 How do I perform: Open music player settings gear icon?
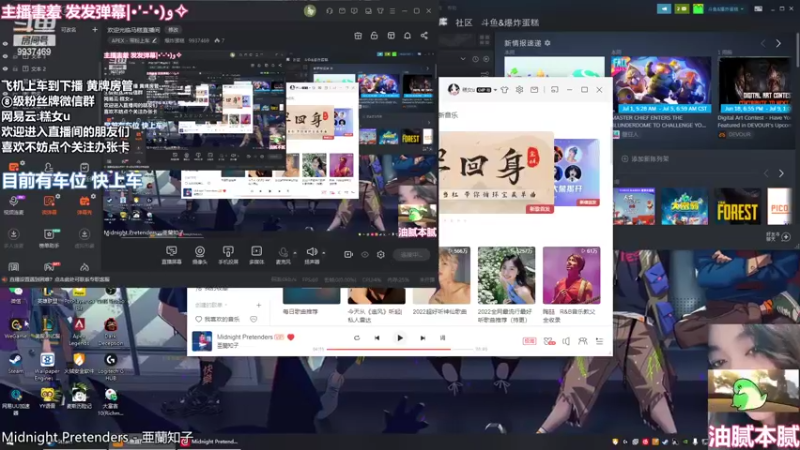(x=519, y=90)
